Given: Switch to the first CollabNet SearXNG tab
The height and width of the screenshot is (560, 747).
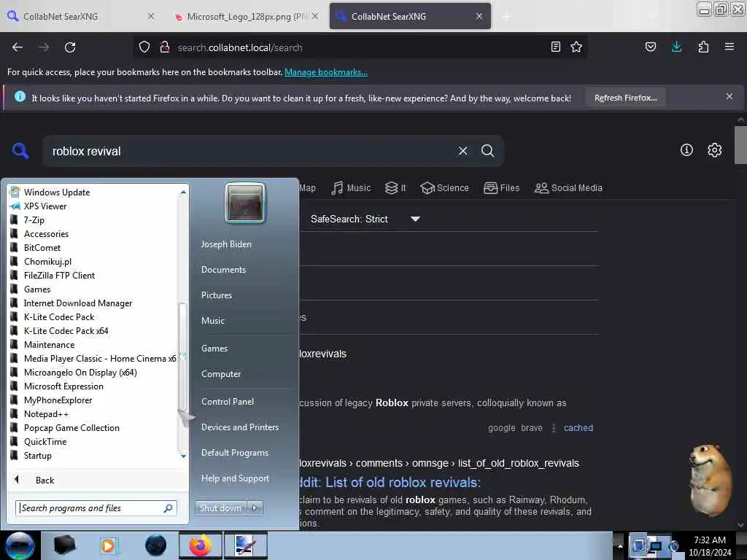Looking at the screenshot, I should 81,16.
